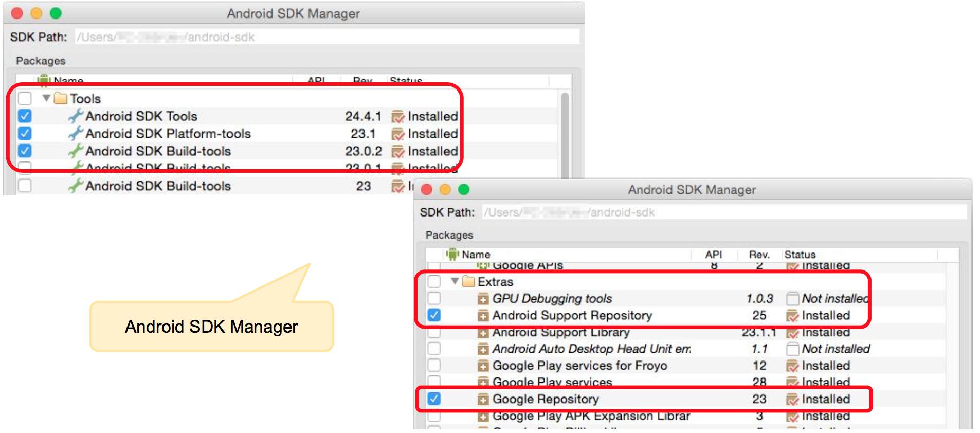
Task: Uncheck Android SDK Build-tools 23.0.2 checkbox
Action: click(25, 151)
